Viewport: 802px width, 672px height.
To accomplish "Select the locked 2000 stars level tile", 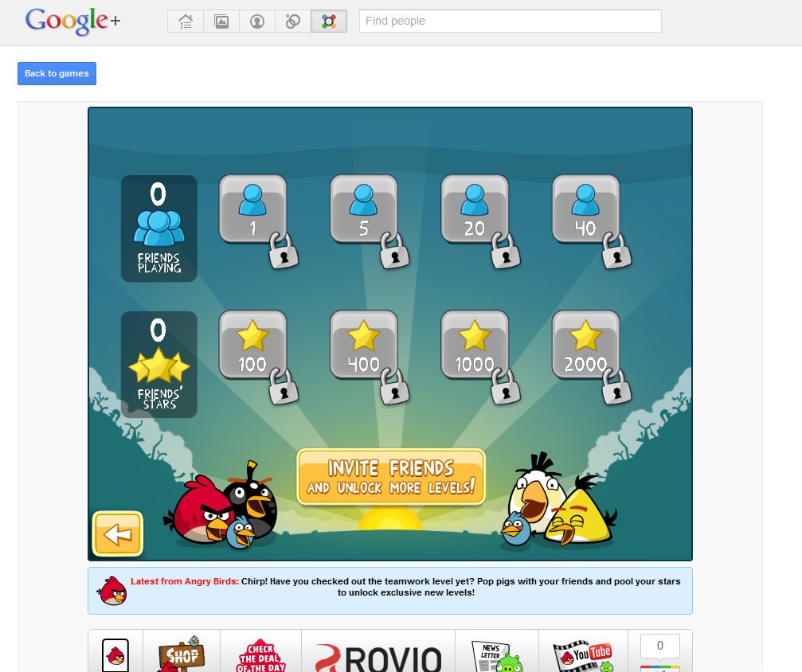I will tap(585, 345).
